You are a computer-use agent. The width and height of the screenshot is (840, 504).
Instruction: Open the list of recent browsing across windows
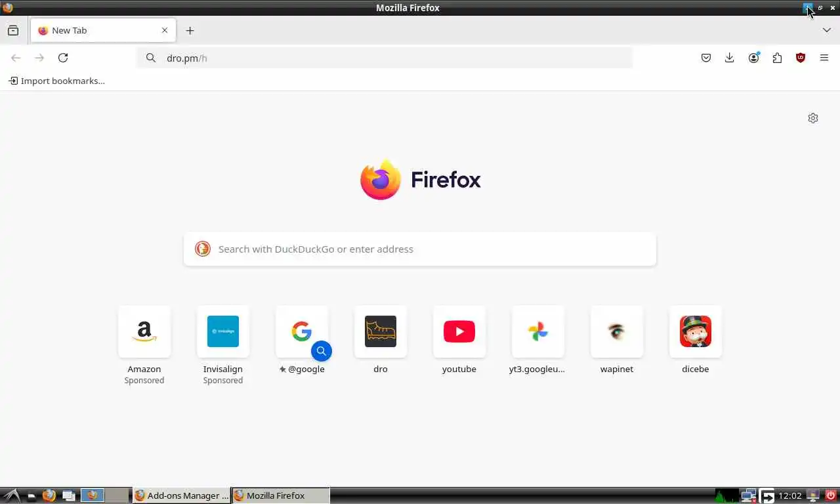(x=13, y=30)
